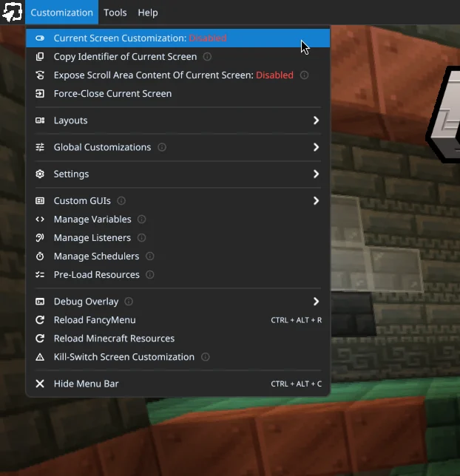Screen dimensions: 460x476
Task: Expand the Custom GUIs submenu arrow
Action: [316, 200]
